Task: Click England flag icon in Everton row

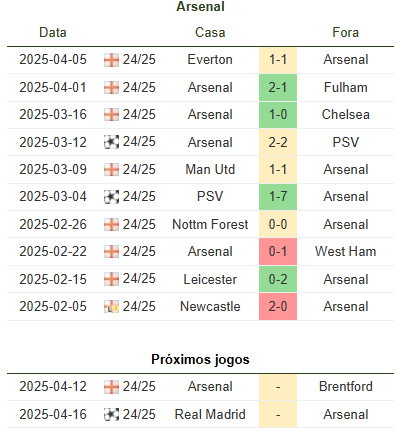Action: (111, 60)
